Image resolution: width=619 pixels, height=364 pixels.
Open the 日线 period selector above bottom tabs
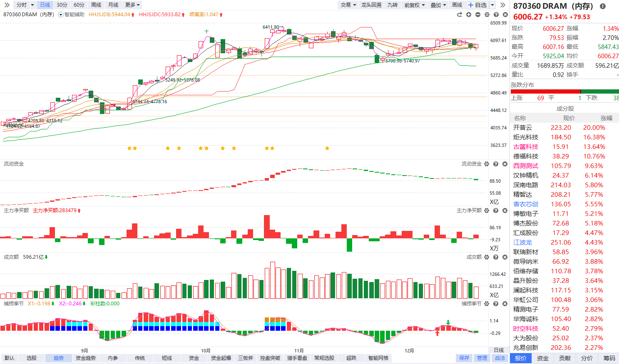pos(499,350)
